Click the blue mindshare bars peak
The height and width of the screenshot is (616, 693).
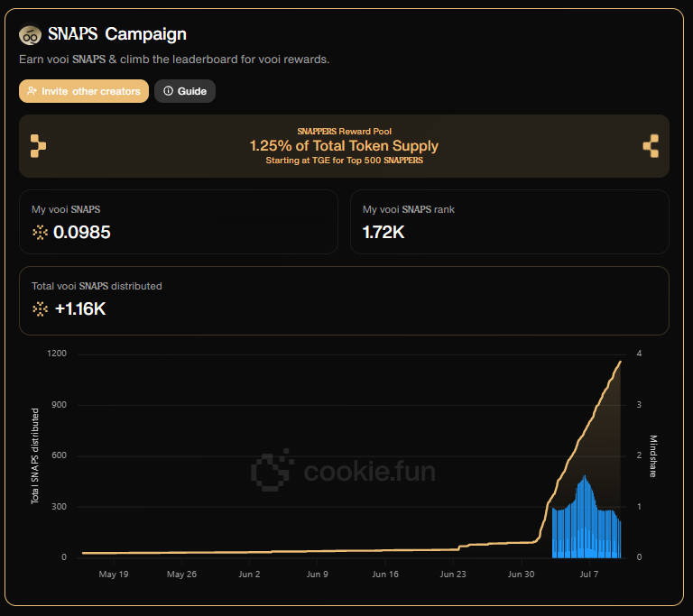click(x=585, y=478)
